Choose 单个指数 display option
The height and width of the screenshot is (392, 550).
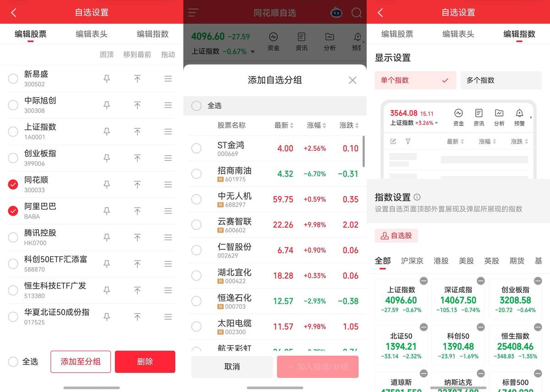(415, 80)
